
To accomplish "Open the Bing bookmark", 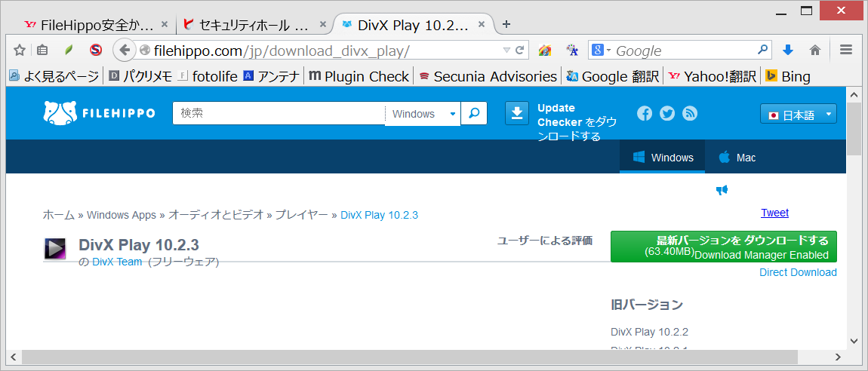I will tap(788, 76).
